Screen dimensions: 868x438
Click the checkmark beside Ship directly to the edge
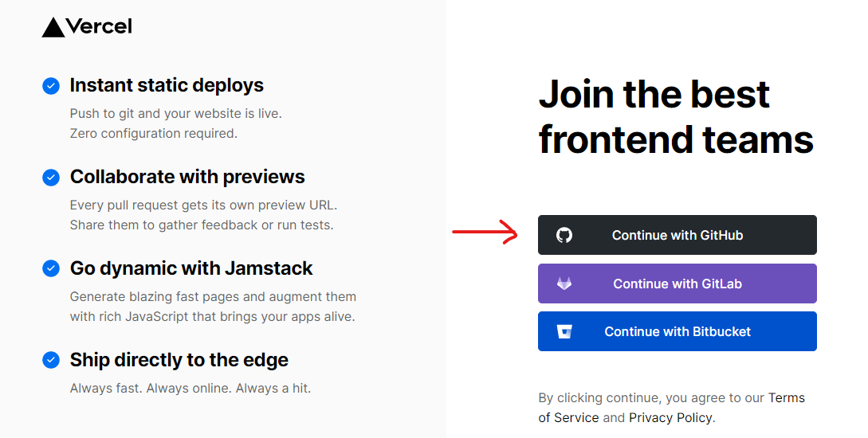[x=51, y=360]
